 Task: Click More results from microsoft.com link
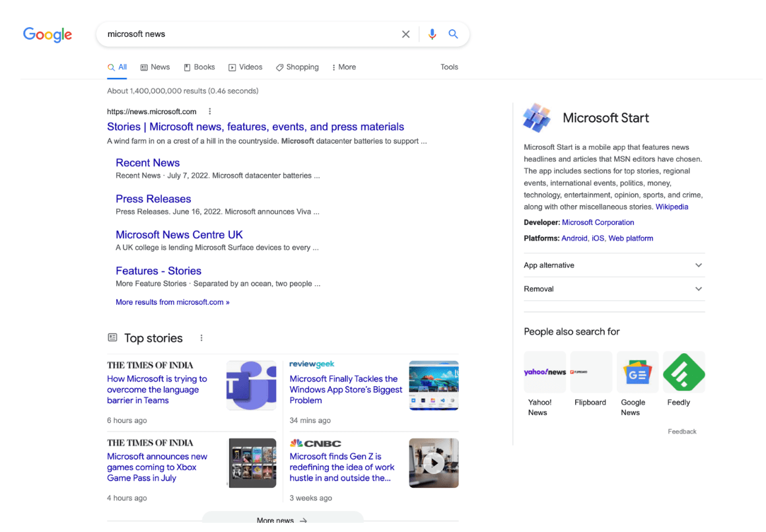(172, 302)
